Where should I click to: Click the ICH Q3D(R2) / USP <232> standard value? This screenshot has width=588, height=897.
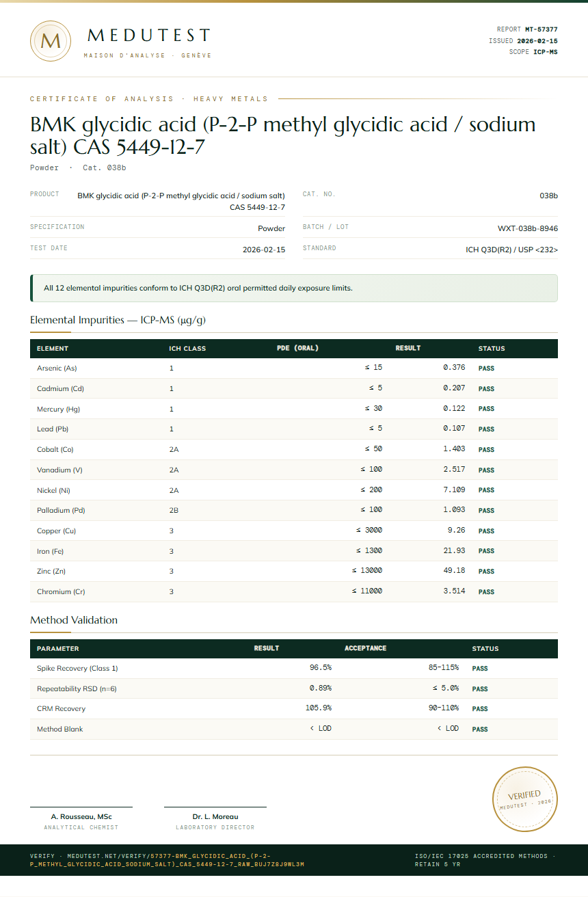512,250
